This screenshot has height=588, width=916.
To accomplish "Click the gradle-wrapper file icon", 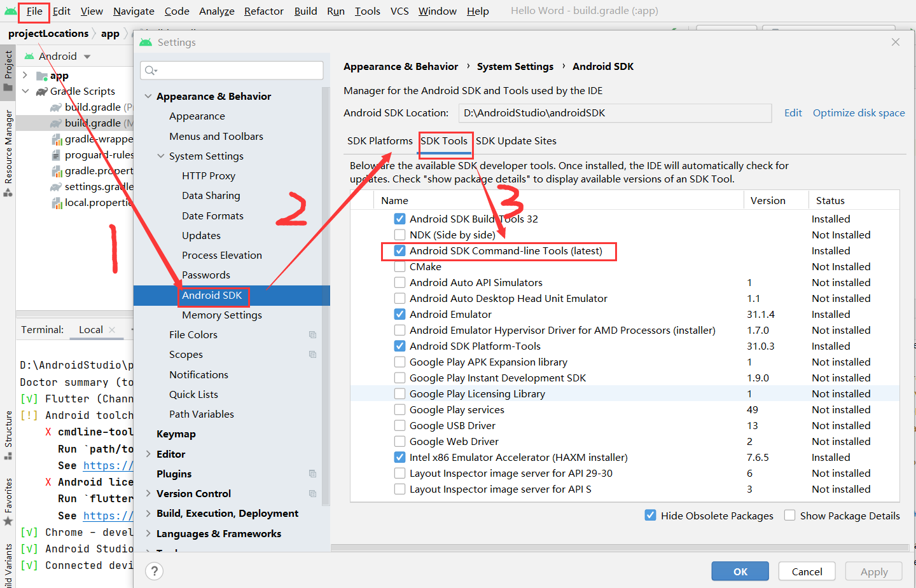I will pos(57,139).
